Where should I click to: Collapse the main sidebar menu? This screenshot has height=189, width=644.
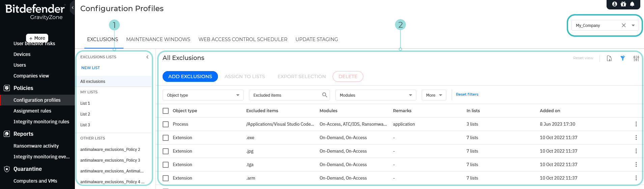(x=73, y=7)
